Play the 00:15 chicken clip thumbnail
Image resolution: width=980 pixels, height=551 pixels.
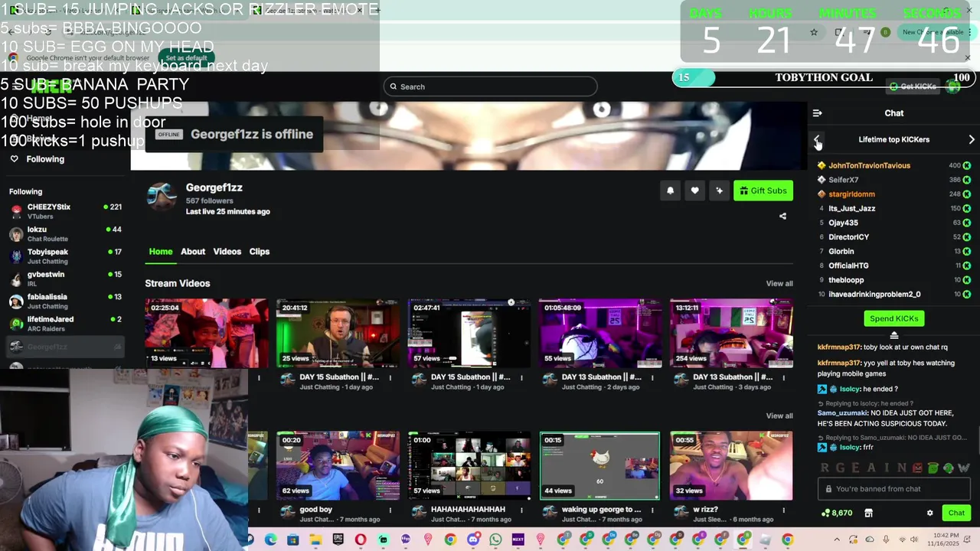(599, 466)
